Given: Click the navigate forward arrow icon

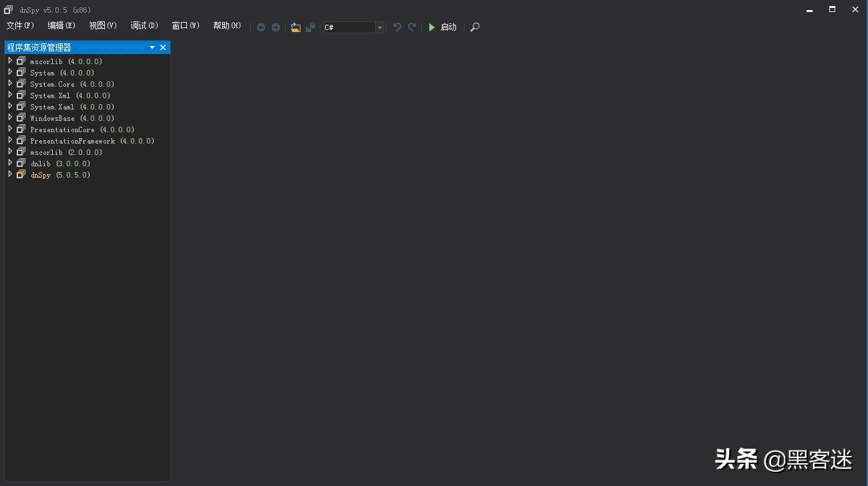Looking at the screenshot, I should coord(275,27).
